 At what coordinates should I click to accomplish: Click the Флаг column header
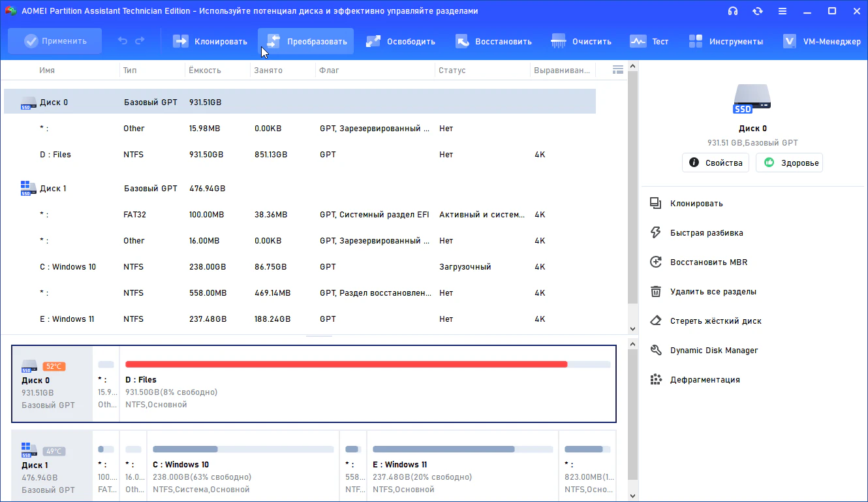click(x=330, y=70)
